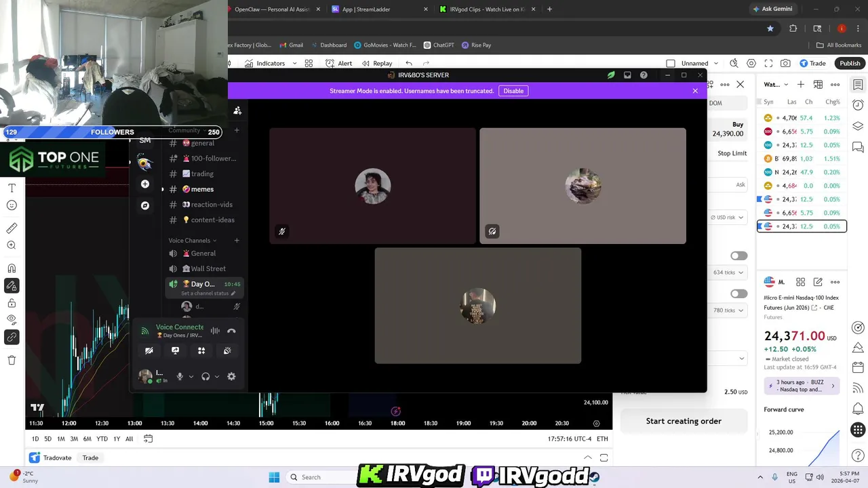
Task: Toggle the drawings sync link tool
Action: coord(12,337)
